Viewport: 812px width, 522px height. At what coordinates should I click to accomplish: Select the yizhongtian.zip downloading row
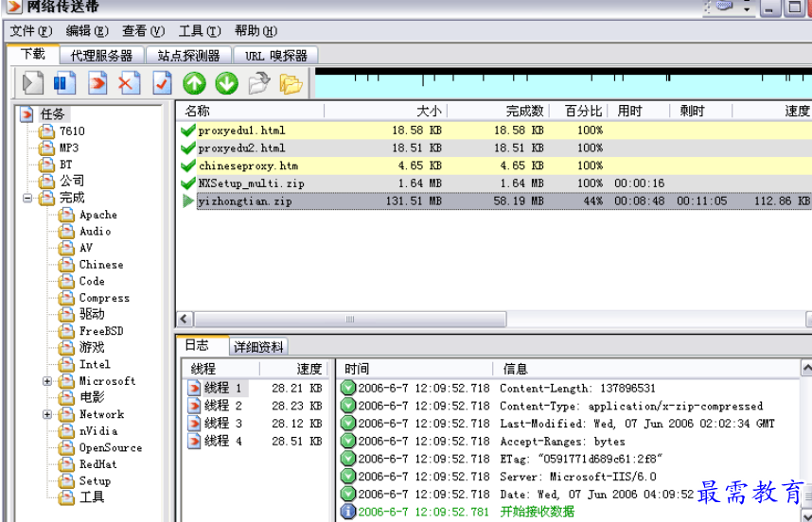click(x=494, y=200)
